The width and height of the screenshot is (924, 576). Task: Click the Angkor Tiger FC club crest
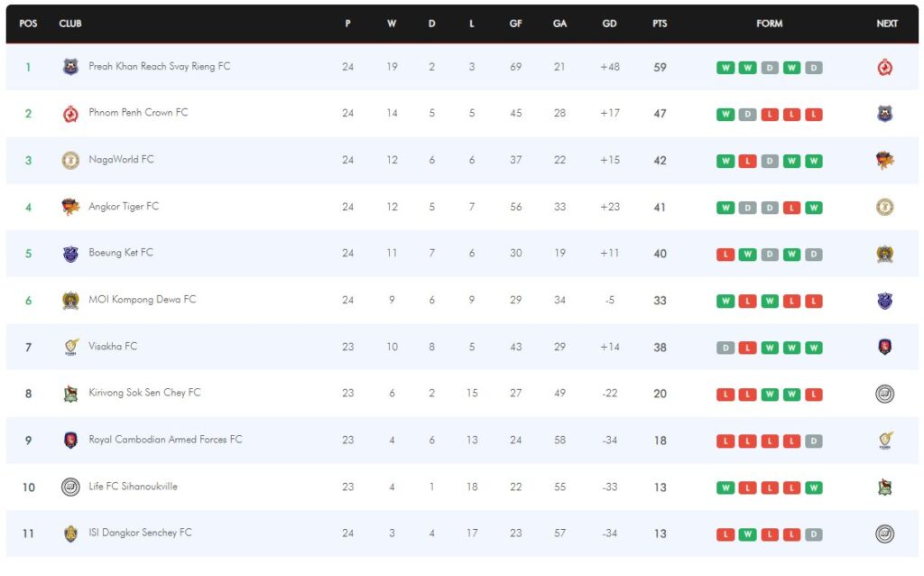[70, 207]
